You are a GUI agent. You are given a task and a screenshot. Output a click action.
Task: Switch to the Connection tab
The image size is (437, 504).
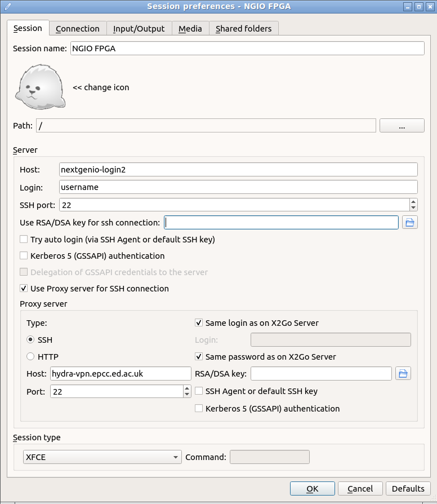point(78,29)
